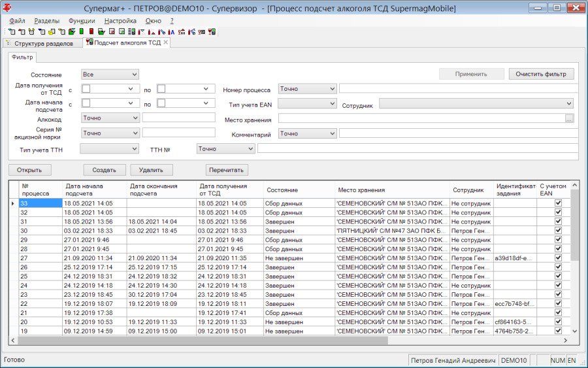The image size is (588, 368).
Task: Click the wine glass with mobile terminal toolbar icon
Action: pyautogui.click(x=212, y=32)
